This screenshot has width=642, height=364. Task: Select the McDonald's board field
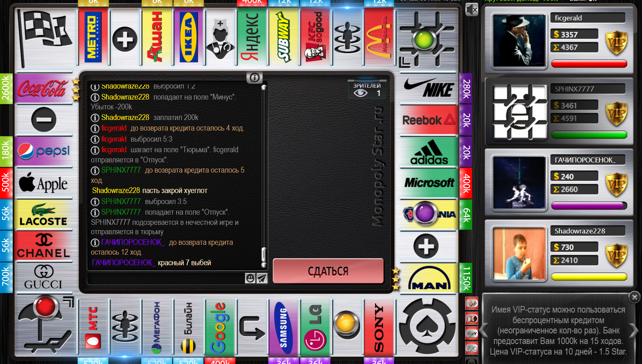pyautogui.click(x=379, y=37)
